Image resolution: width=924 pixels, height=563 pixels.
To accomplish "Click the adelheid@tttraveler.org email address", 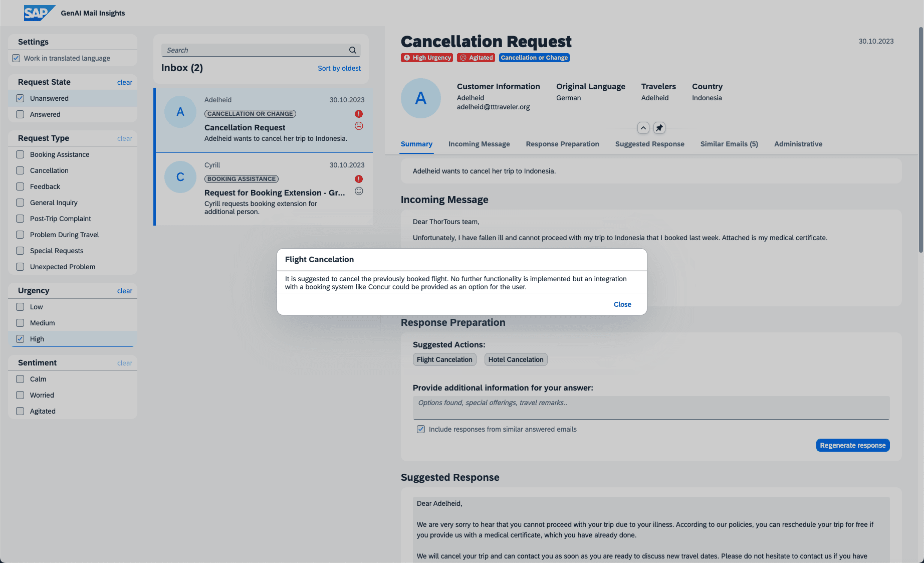I will tap(493, 107).
